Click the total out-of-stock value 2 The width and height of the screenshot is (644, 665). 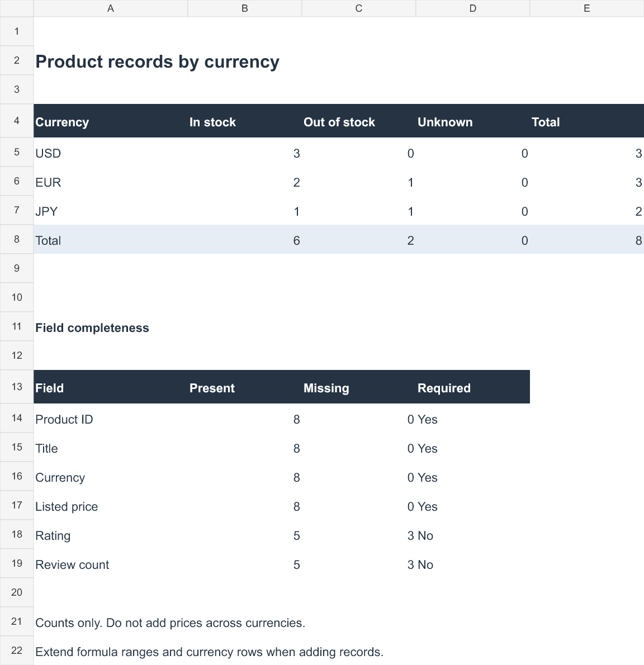[x=359, y=240]
